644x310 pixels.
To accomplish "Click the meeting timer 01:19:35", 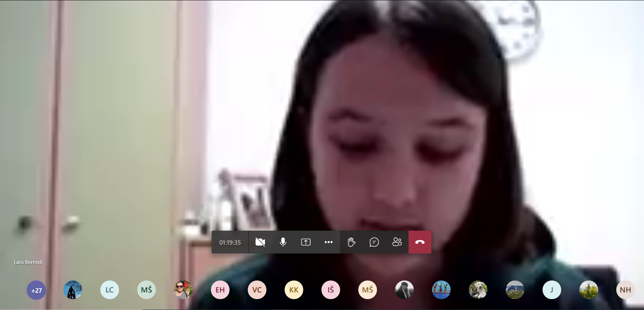I will click(230, 242).
